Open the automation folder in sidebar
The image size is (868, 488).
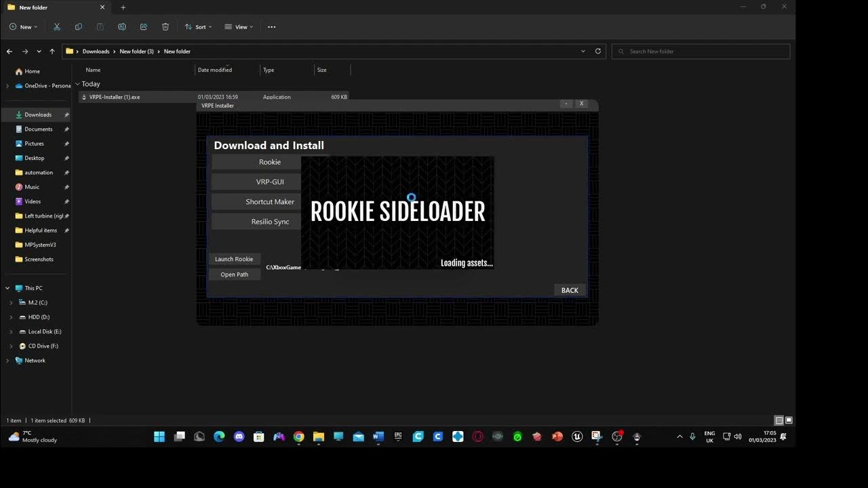tap(38, 172)
